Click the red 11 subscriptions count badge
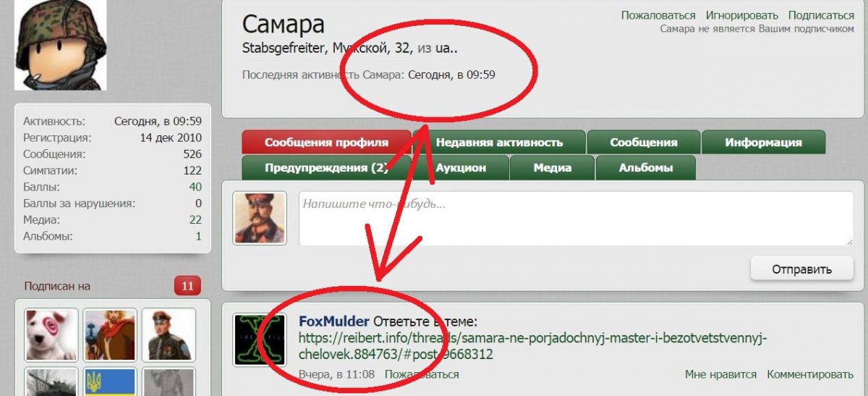The image size is (868, 396). (x=187, y=286)
